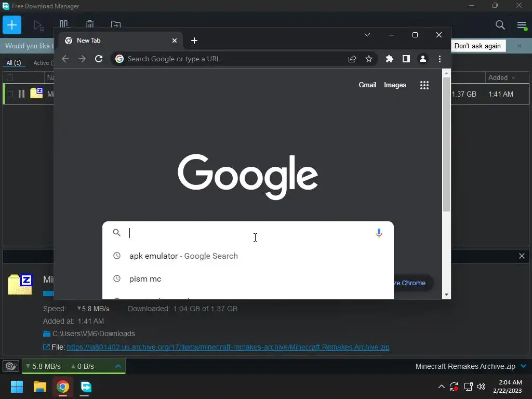The width and height of the screenshot is (532, 399).
Task: Open the search magnifier in Free Download Manager
Action: pyautogui.click(x=500, y=25)
